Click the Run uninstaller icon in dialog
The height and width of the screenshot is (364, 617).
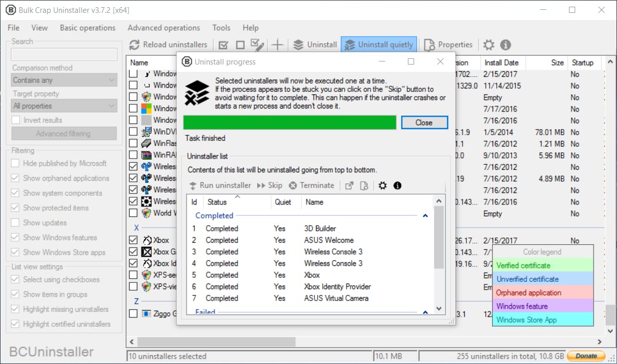(193, 186)
